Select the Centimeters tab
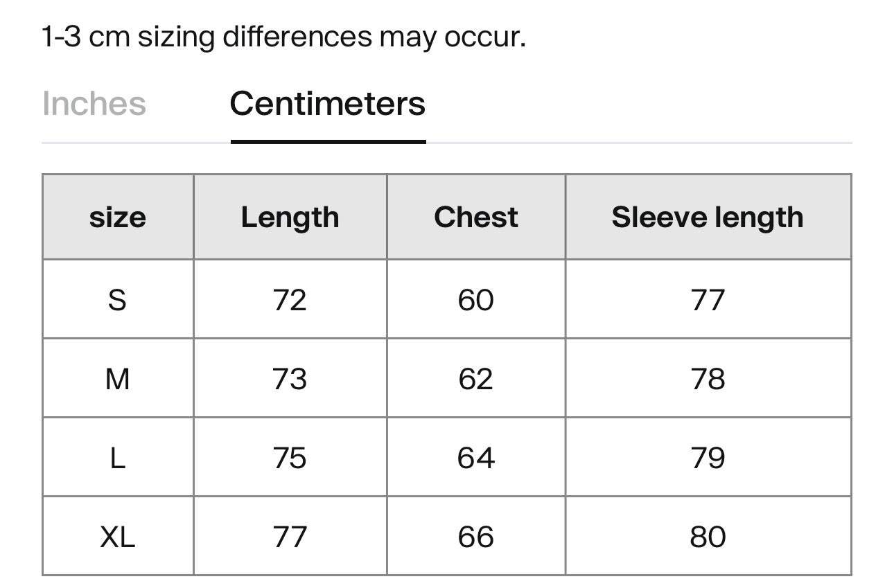The image size is (894, 588). (x=327, y=105)
